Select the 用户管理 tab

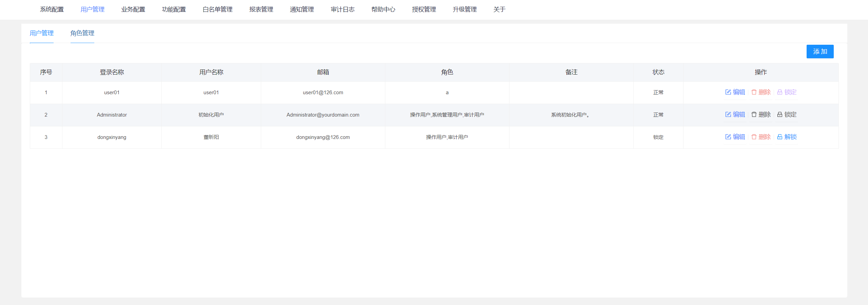(x=41, y=33)
